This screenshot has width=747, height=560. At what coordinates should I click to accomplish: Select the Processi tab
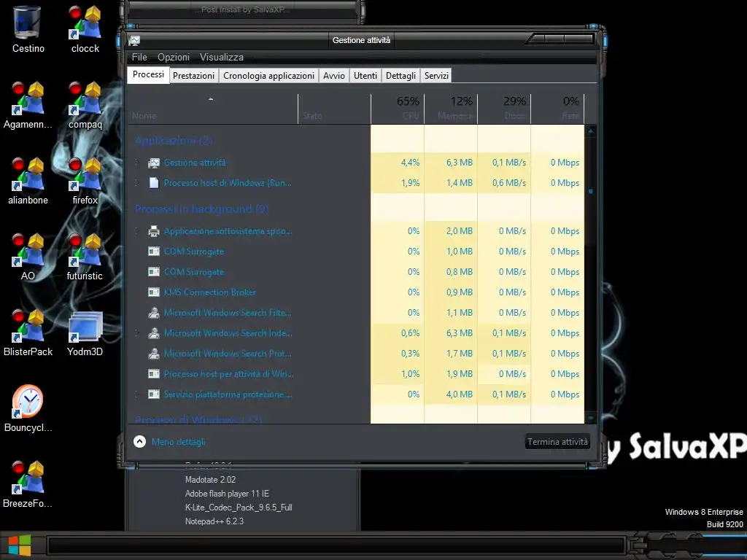148,75
